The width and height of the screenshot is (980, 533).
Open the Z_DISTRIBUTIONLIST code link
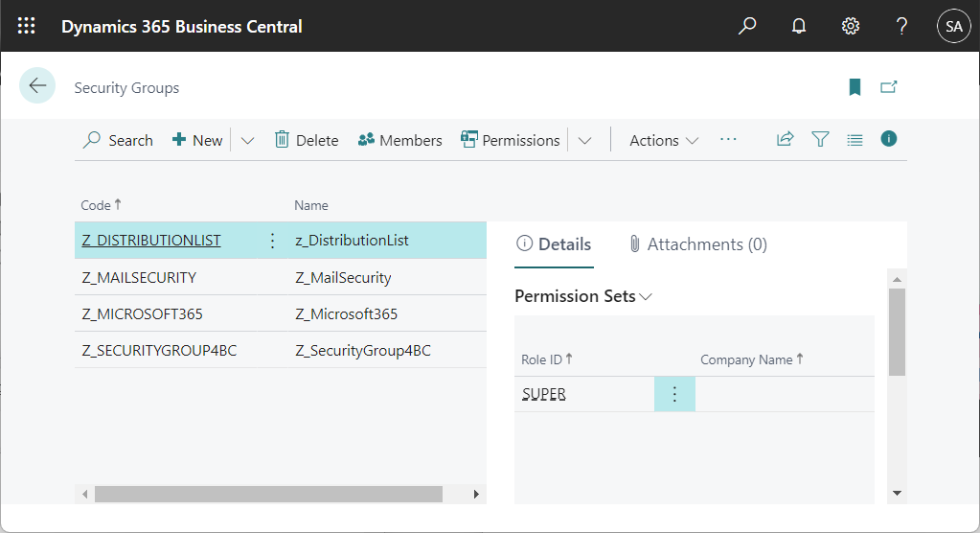(x=151, y=241)
